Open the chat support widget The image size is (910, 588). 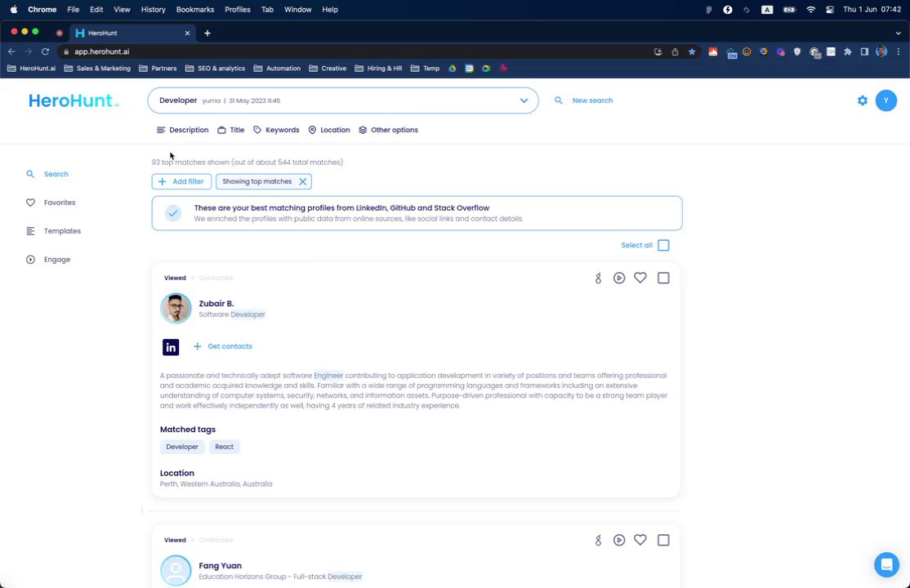coord(886,564)
